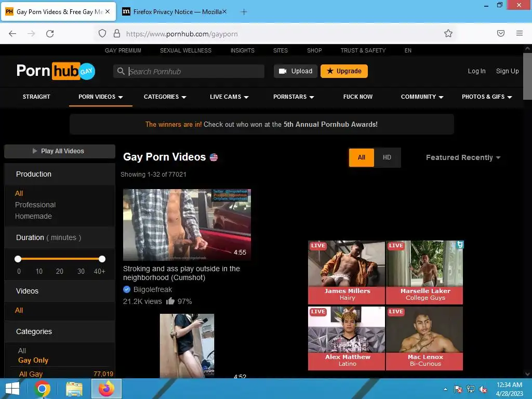The height and width of the screenshot is (399, 532).
Task: Click the duration slider's left handle
Action: [18, 259]
